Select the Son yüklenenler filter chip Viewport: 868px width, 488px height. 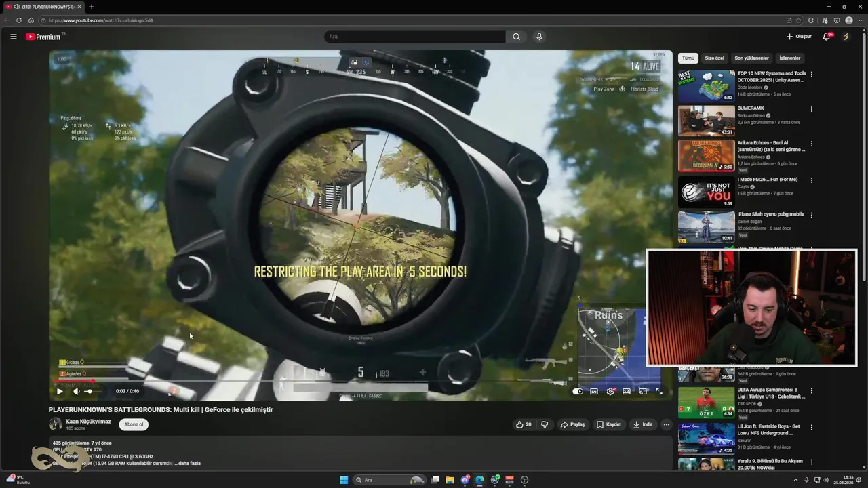[751, 58]
